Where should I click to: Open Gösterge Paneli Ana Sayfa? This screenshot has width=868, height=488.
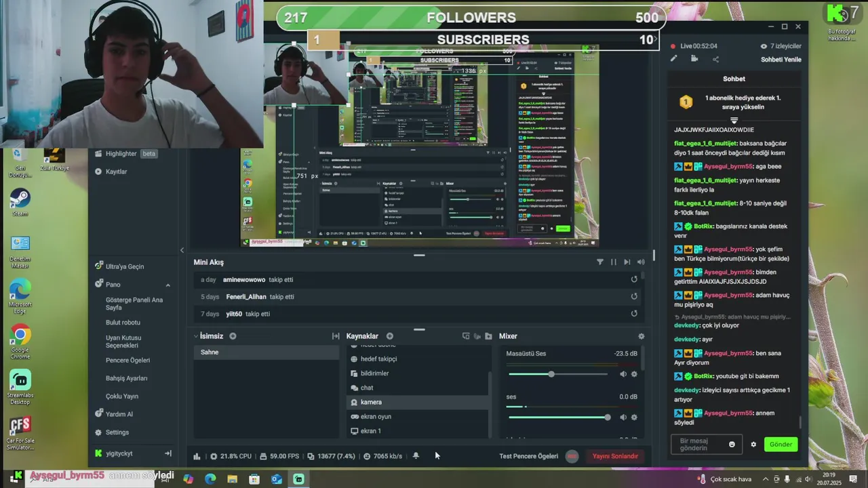point(134,304)
